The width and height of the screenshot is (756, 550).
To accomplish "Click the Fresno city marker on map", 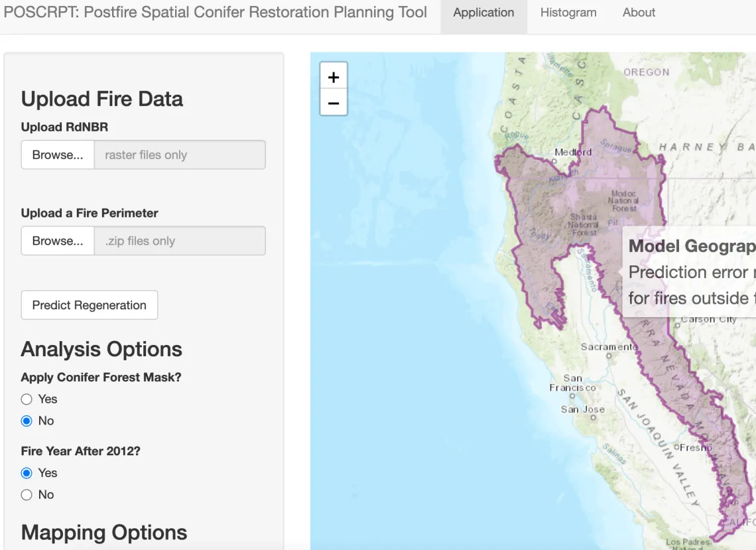I will tap(676, 447).
